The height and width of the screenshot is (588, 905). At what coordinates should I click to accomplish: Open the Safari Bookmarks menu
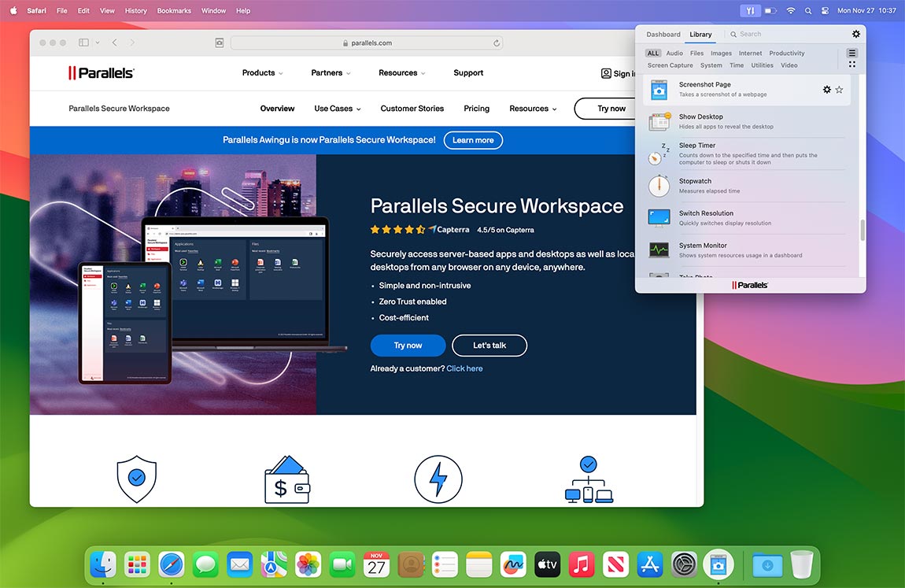tap(173, 10)
